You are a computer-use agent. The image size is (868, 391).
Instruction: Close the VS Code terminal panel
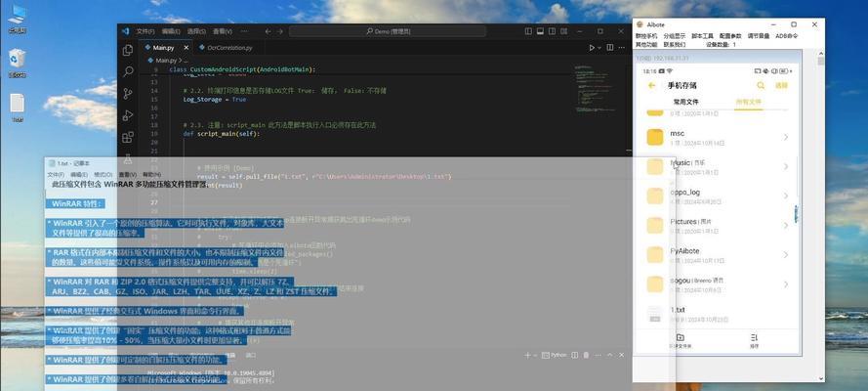click(622, 355)
